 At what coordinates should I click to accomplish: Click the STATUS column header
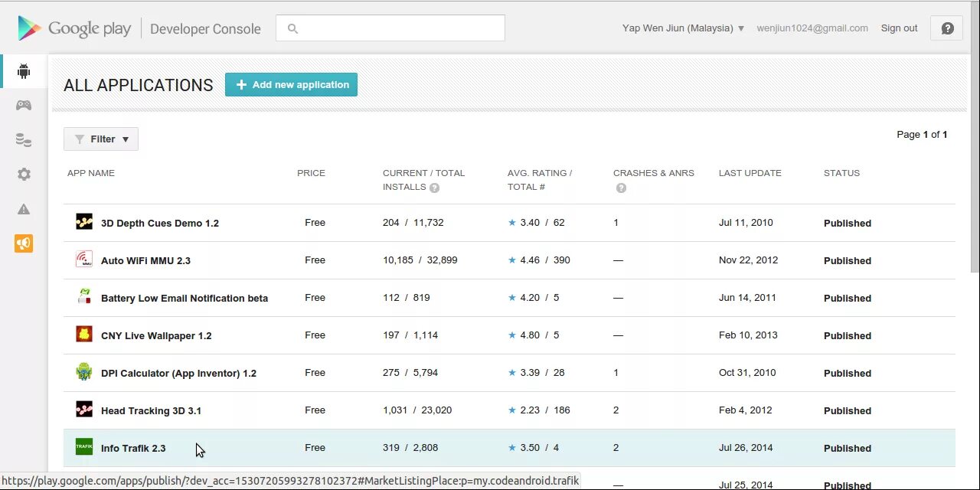[841, 173]
